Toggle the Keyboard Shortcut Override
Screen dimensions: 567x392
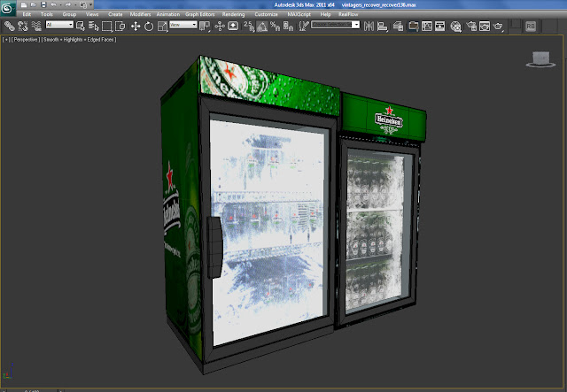pyautogui.click(x=233, y=26)
